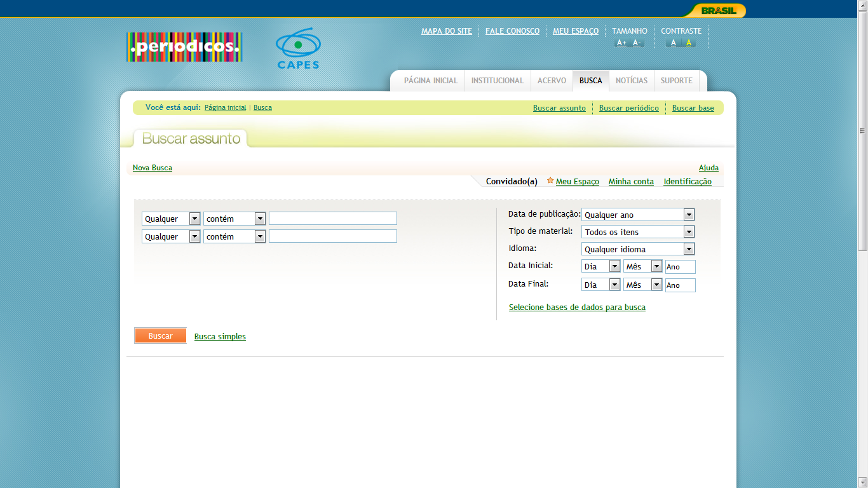Focus the second search text field
868x488 pixels.
tap(333, 236)
